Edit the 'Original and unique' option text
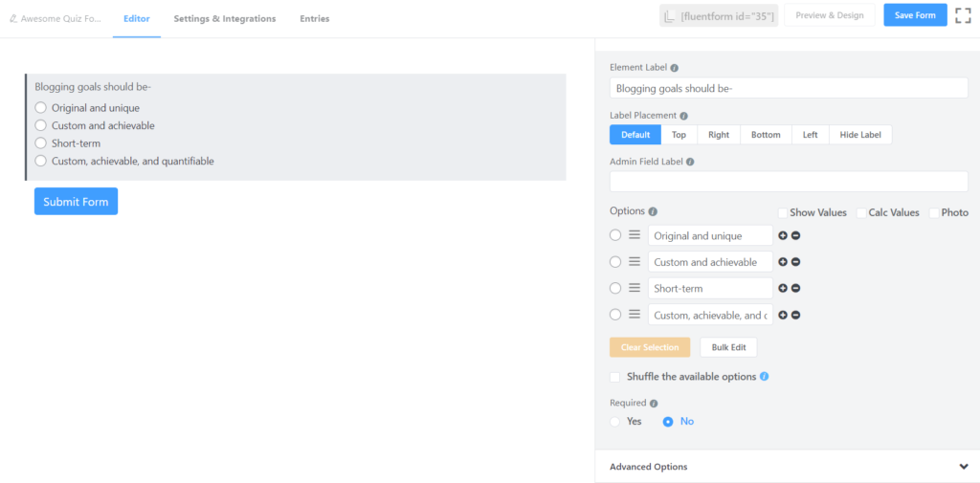The width and height of the screenshot is (980, 483). click(x=710, y=235)
